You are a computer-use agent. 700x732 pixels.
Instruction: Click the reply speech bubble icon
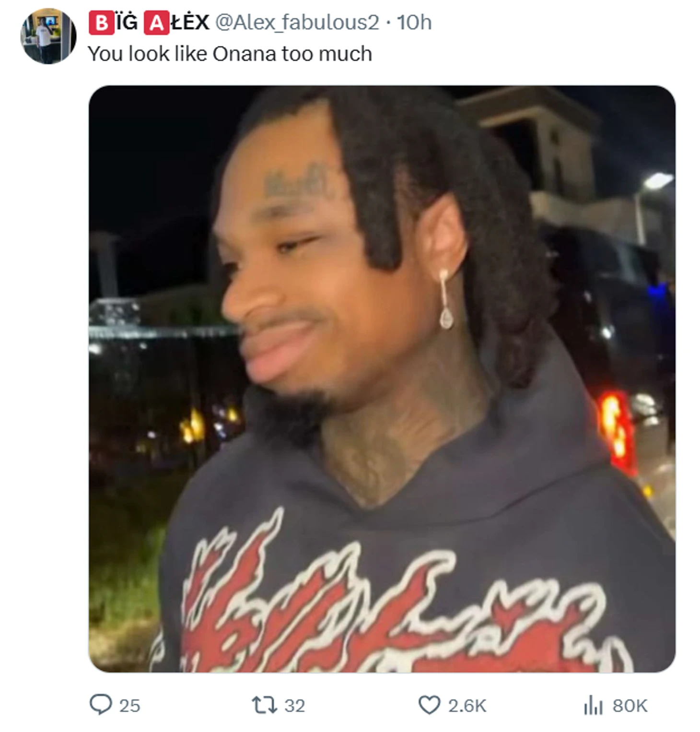[101, 705]
